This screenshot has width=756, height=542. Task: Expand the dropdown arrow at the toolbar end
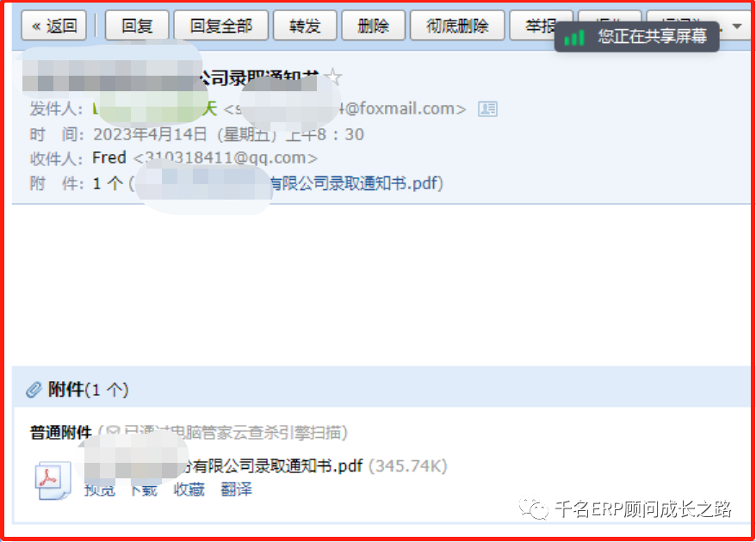737,26
